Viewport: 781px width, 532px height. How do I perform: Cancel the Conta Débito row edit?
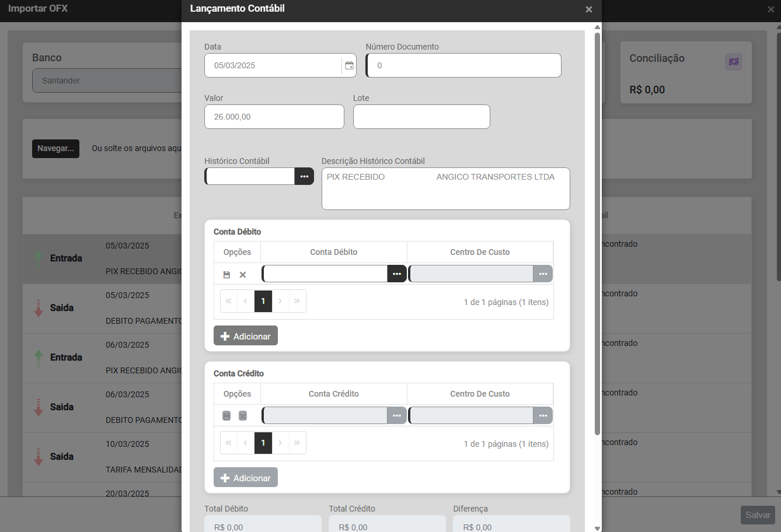(x=243, y=274)
